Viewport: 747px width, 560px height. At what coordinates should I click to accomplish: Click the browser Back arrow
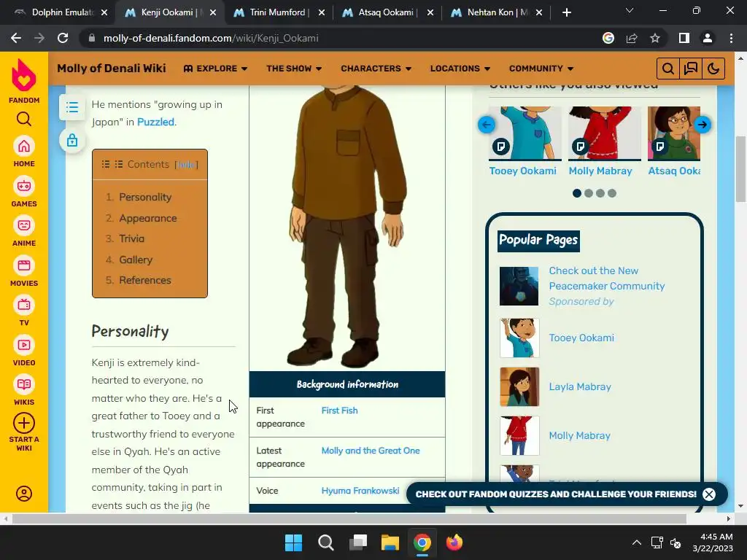click(x=16, y=38)
